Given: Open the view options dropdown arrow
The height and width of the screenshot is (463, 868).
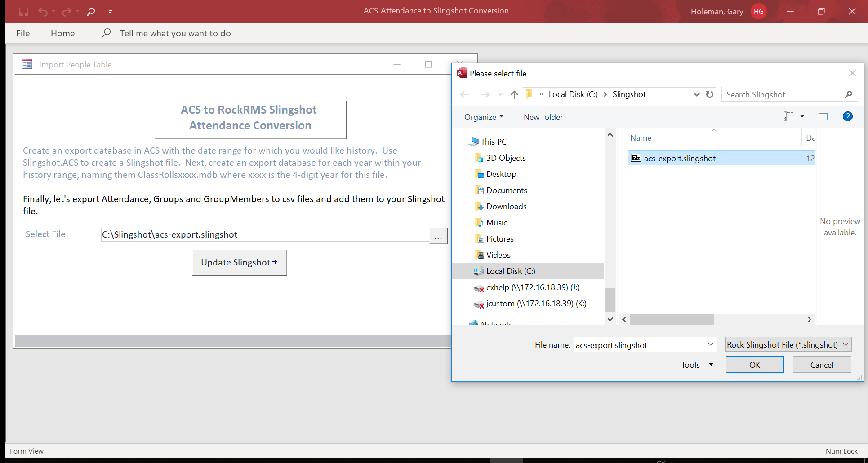Looking at the screenshot, I should click(x=802, y=116).
